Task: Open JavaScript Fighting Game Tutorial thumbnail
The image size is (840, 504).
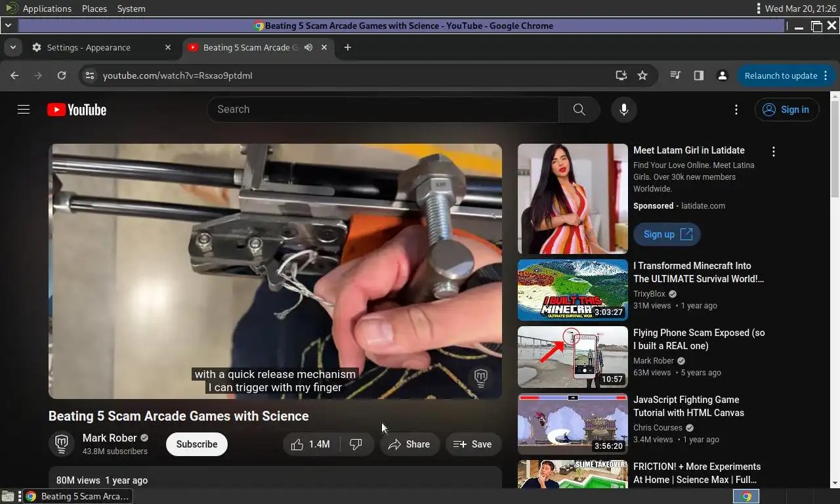Action: (573, 424)
